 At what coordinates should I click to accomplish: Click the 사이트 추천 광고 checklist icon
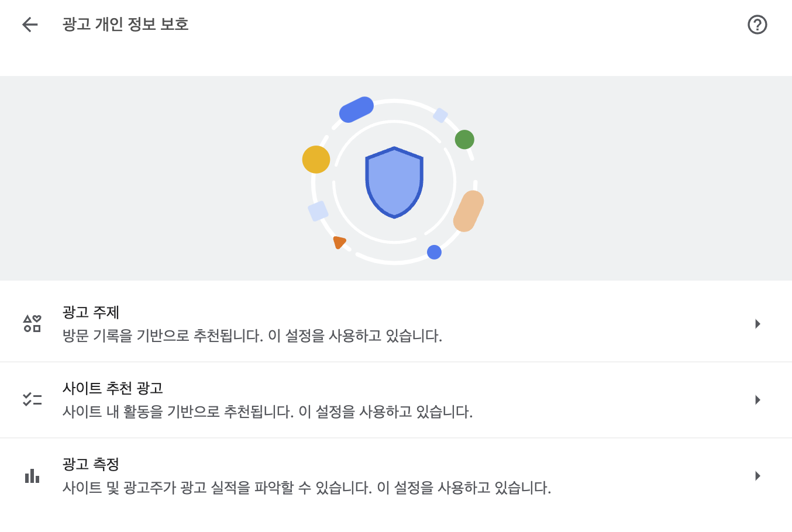(x=32, y=399)
